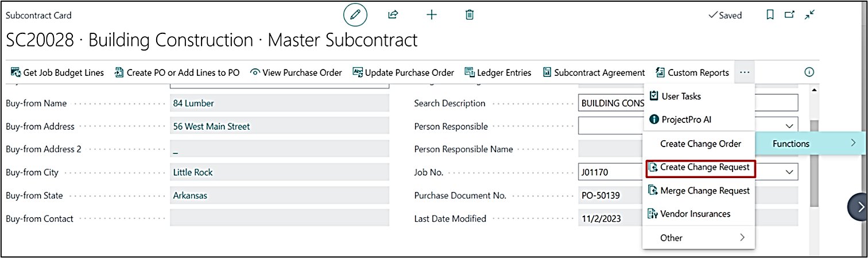This screenshot has height=258, width=868.
Task: Click the plus icon to add new
Action: (x=432, y=15)
